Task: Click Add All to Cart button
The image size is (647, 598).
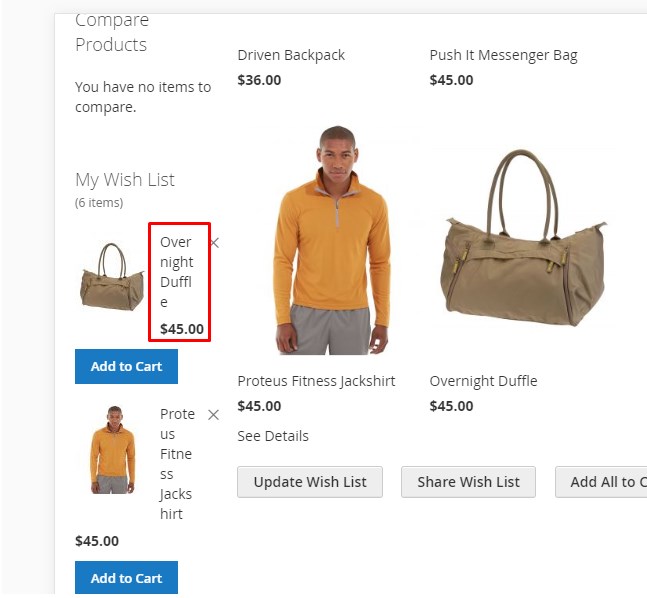Action: [601, 482]
